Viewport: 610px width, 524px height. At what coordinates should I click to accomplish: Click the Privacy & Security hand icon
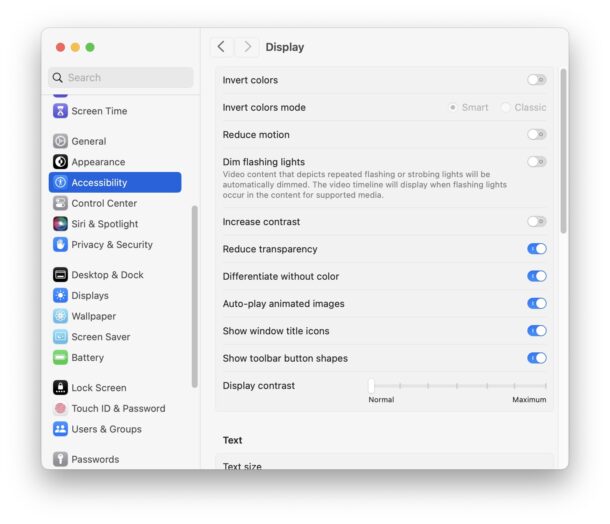pyautogui.click(x=60, y=244)
